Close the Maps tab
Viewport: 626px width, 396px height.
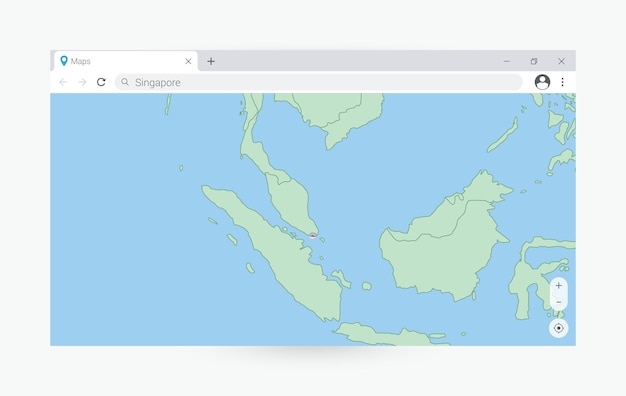[188, 61]
